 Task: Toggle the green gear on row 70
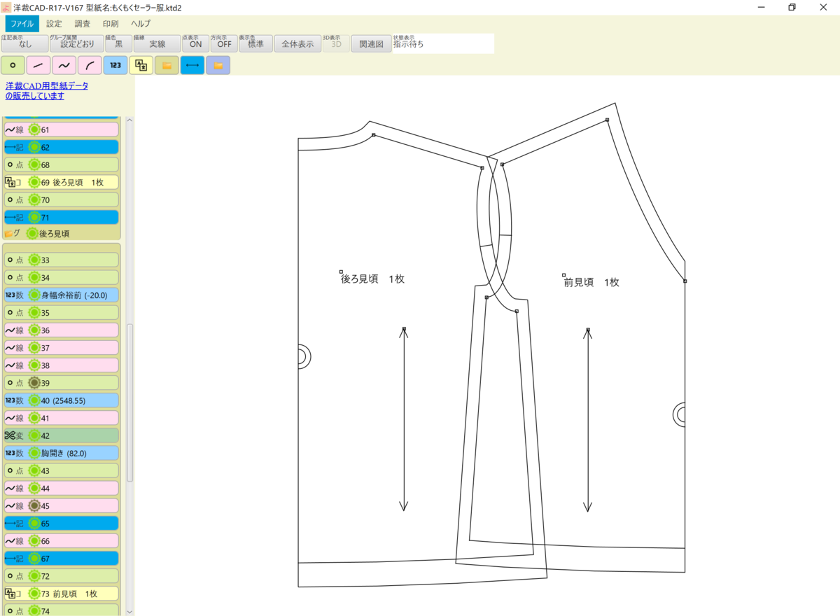(x=34, y=199)
